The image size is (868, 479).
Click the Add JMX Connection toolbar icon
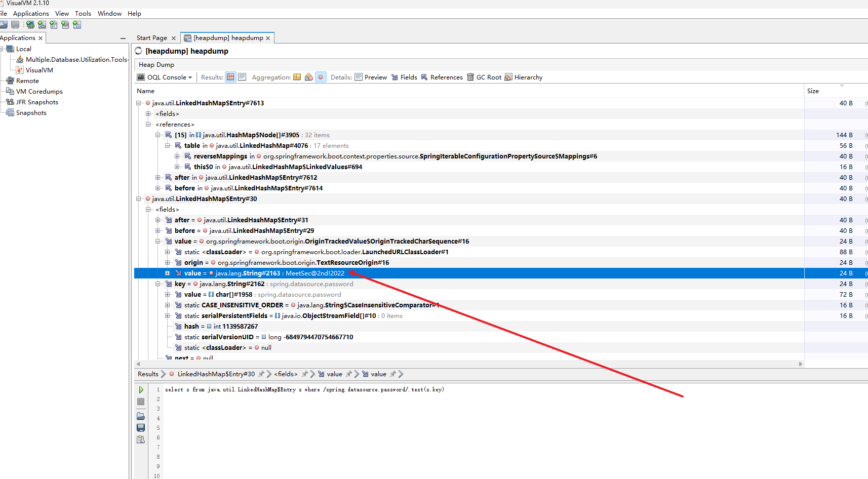point(42,25)
